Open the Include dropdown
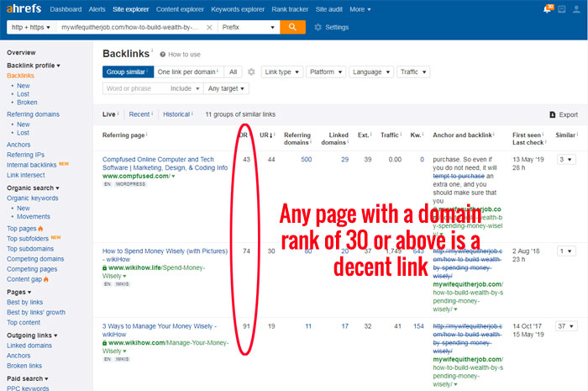Screen dimensions: 588x391 point(186,88)
